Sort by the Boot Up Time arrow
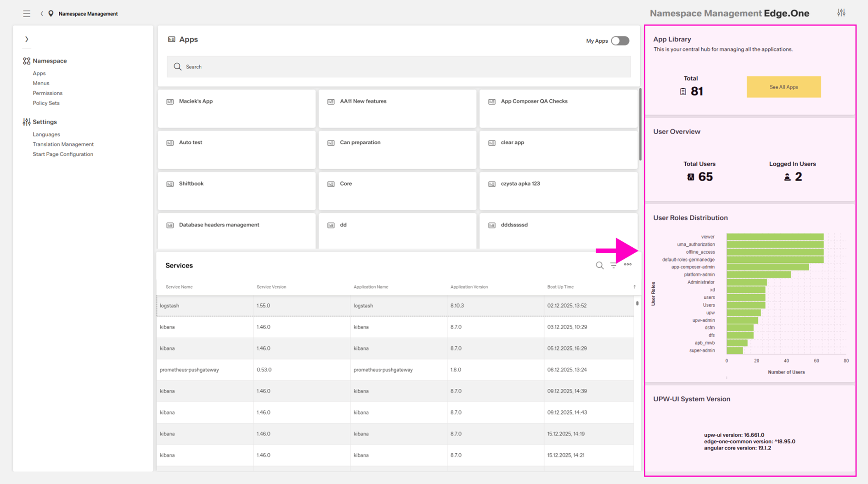This screenshot has width=868, height=484. pos(634,287)
